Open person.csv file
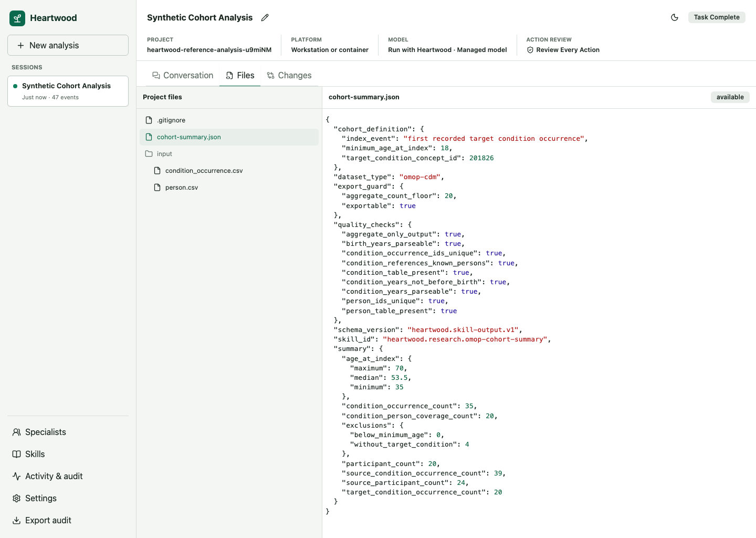 click(x=229, y=188)
